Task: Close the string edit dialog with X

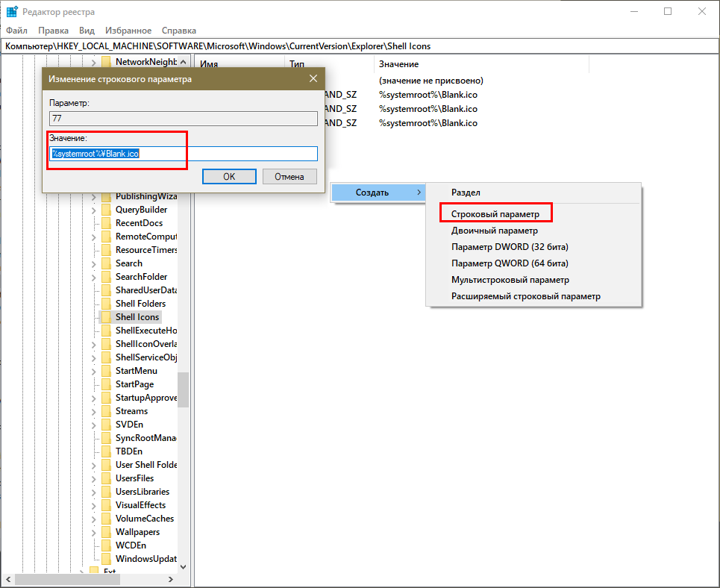Action: click(313, 78)
